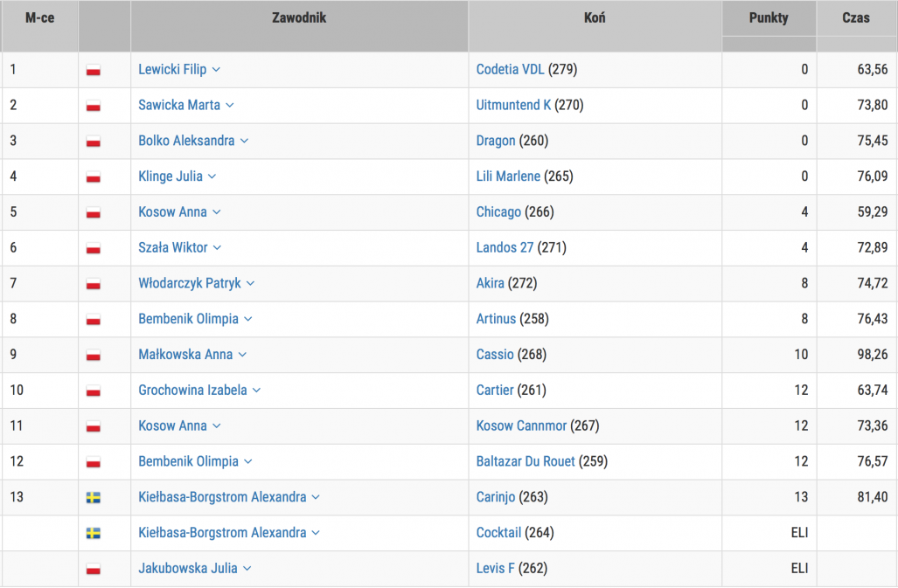
Task: Click the Zawodnik column header
Action: pos(299,17)
